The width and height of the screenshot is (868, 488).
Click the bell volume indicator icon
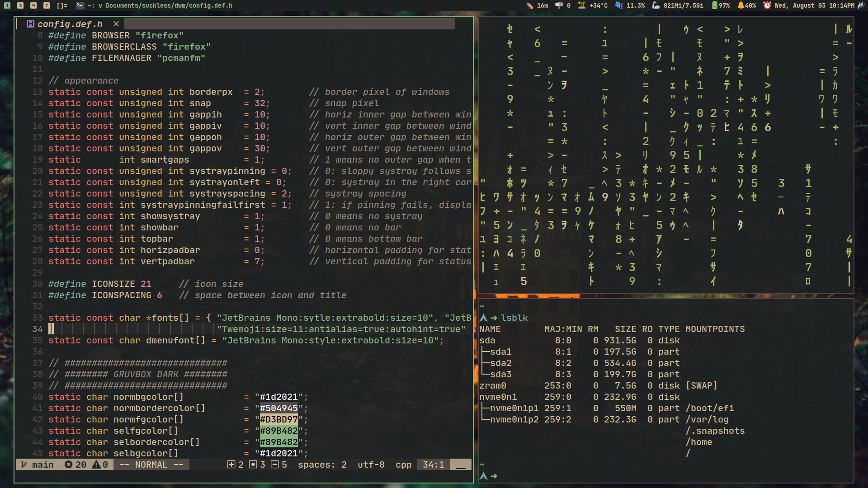[x=741, y=5]
